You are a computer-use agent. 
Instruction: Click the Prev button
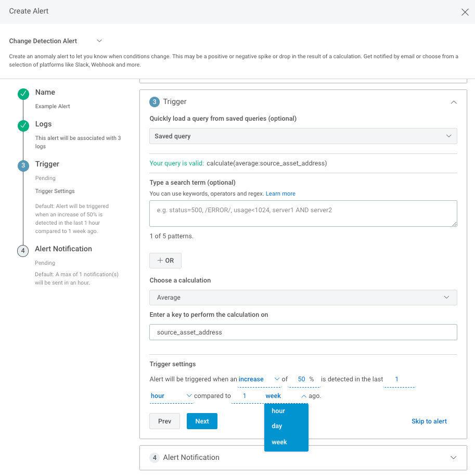164,421
